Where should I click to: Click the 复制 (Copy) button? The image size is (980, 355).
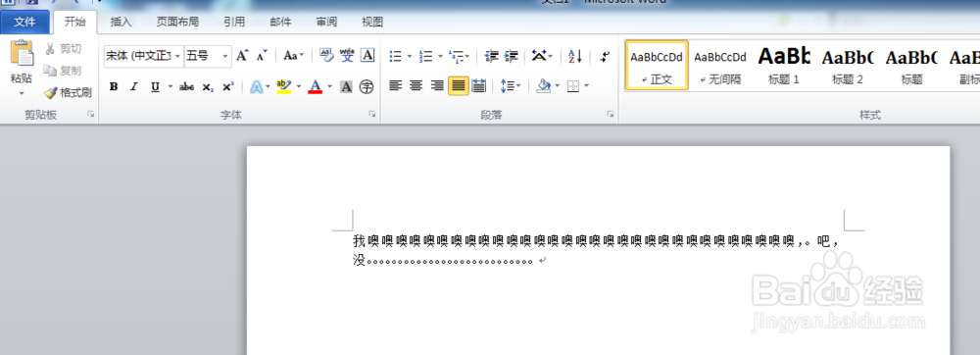(x=63, y=71)
